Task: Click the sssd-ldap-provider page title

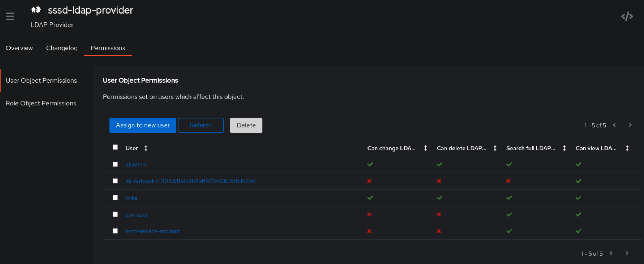Action: [90, 10]
